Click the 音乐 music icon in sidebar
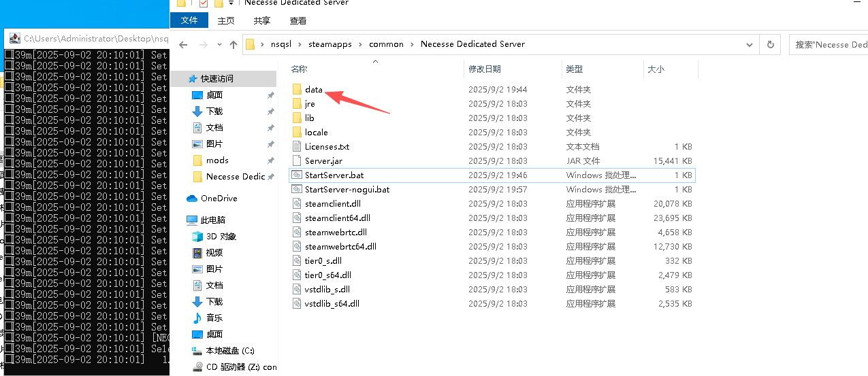Viewport: 868px width, 376px height. coord(197,318)
